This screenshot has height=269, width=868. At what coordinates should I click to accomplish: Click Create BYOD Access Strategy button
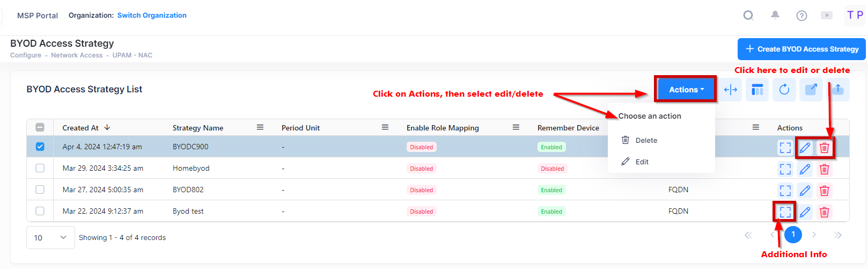[801, 49]
